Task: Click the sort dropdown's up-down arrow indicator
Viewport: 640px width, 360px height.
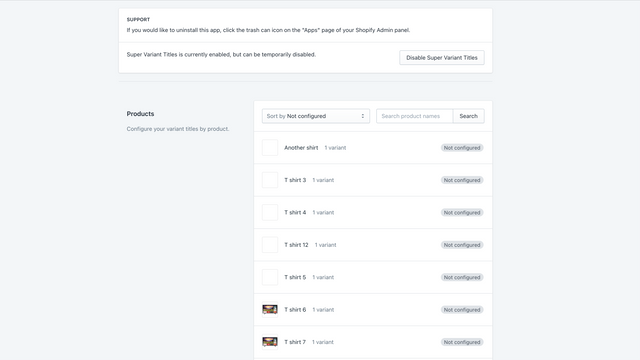Action: (362, 116)
